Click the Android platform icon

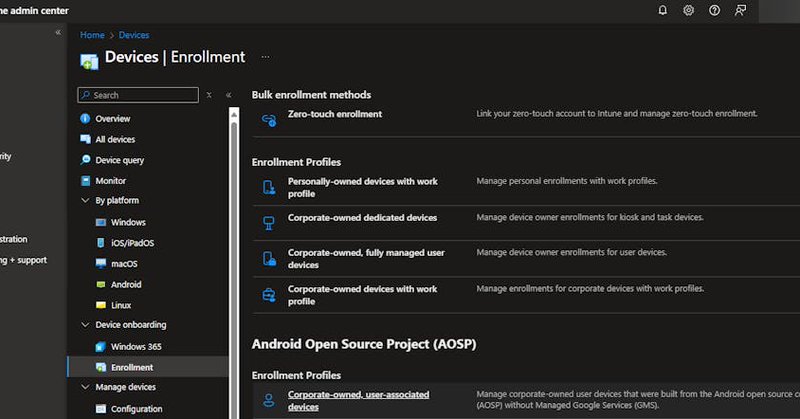[x=101, y=285]
